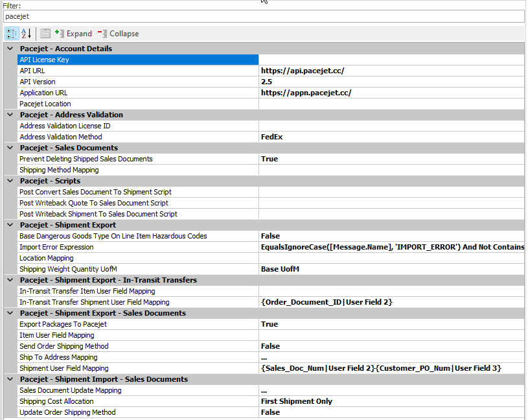Select Address Validation Method FedEx value

point(391,137)
